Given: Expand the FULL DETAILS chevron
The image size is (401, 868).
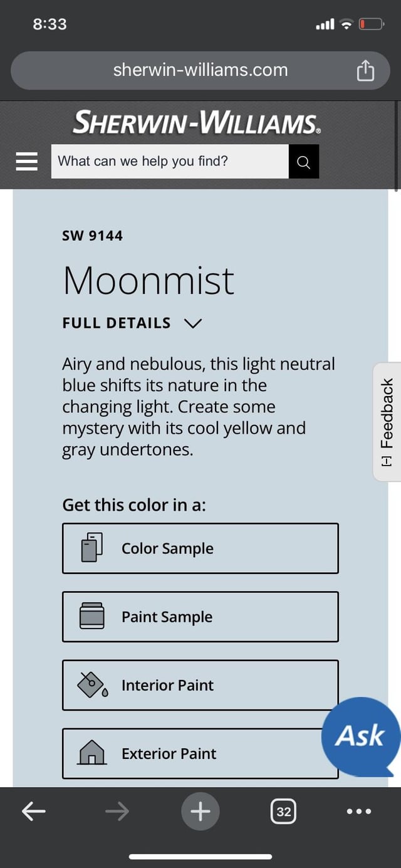Looking at the screenshot, I should pyautogui.click(x=194, y=323).
